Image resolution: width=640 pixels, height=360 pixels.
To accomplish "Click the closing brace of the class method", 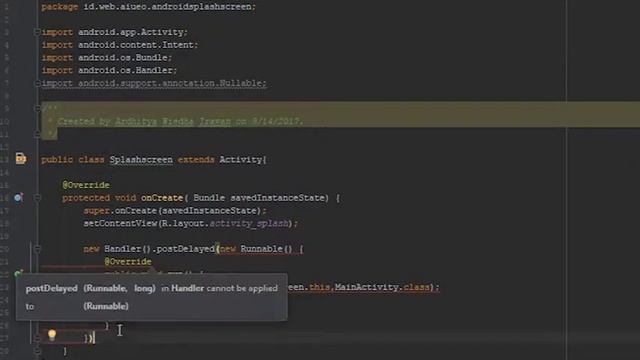I will click(65, 351).
